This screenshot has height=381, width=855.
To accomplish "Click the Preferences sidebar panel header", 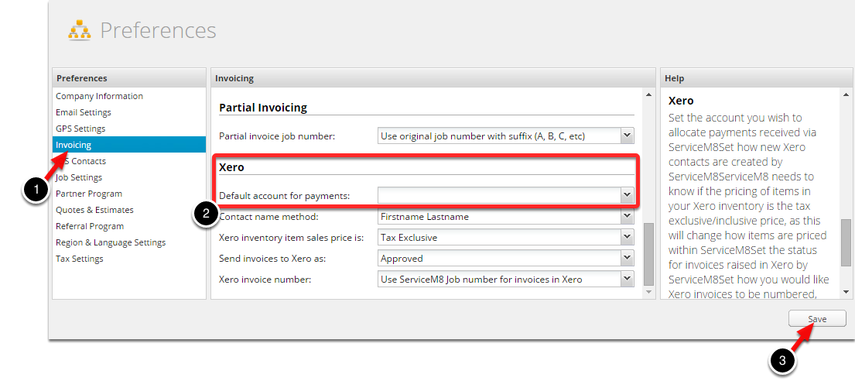I will coord(129,78).
